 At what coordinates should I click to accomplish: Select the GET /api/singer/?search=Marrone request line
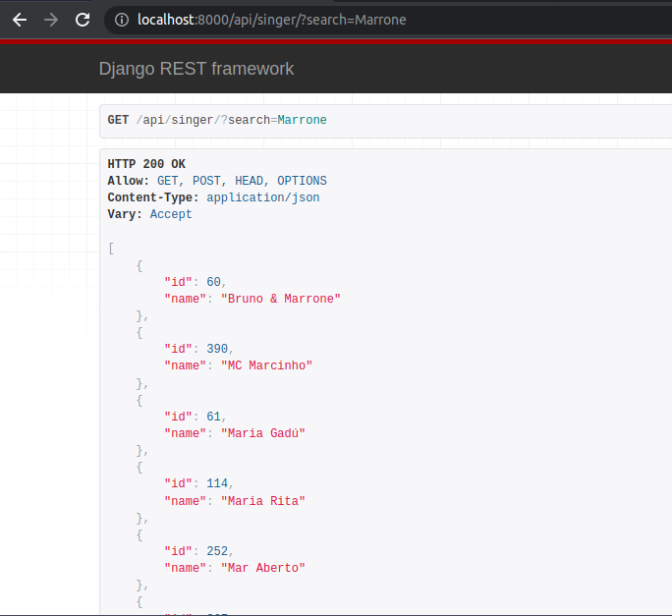217,120
